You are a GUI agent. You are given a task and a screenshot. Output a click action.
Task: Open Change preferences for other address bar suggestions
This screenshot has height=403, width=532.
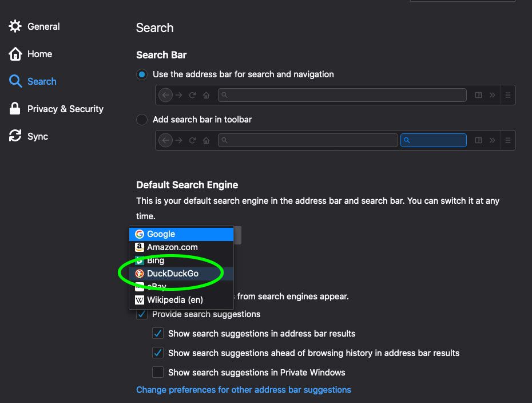point(243,389)
